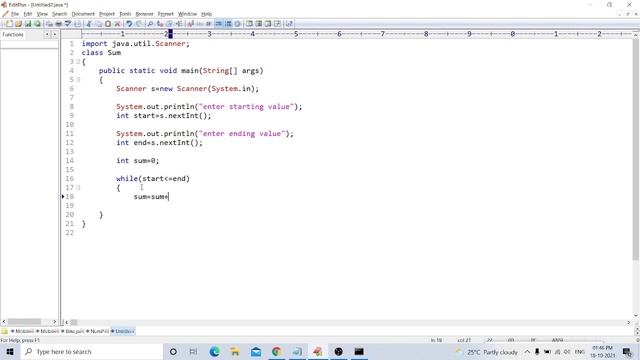640x360 pixels.
Task: Click the Functions panel right arrow button
Action: tap(54, 35)
